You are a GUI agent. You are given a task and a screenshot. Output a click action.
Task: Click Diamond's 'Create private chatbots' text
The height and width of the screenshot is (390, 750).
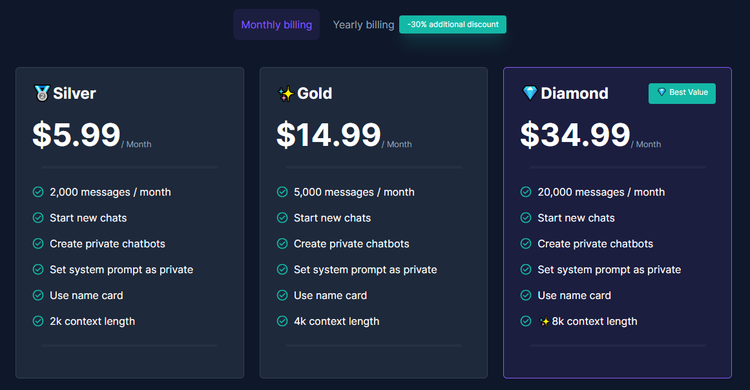pyautogui.click(x=595, y=244)
